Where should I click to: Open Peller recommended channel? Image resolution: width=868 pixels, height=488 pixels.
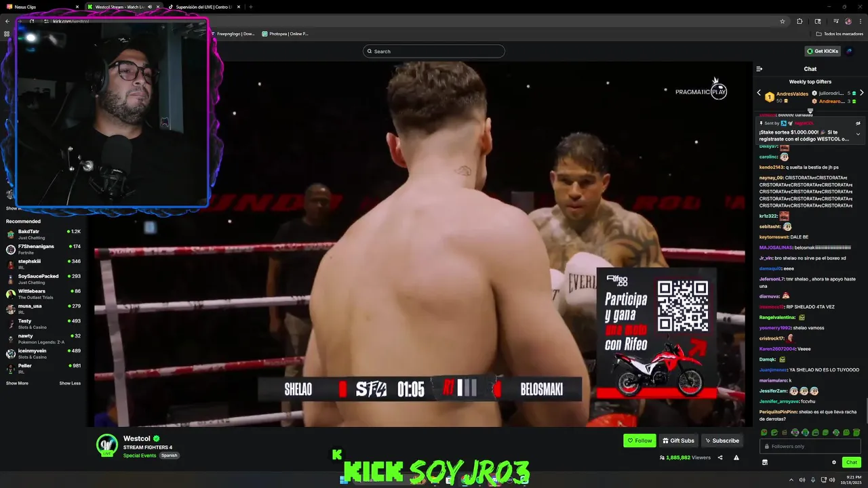coord(43,369)
